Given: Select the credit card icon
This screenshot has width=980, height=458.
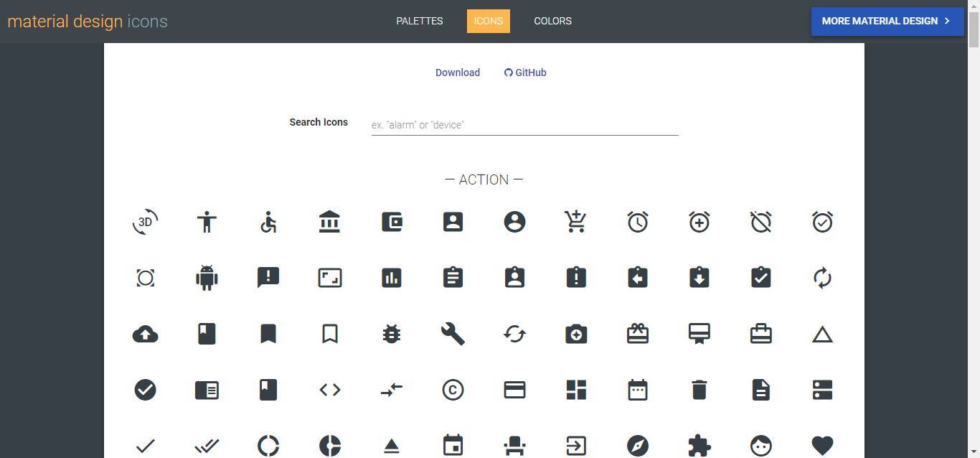Looking at the screenshot, I should (514, 390).
